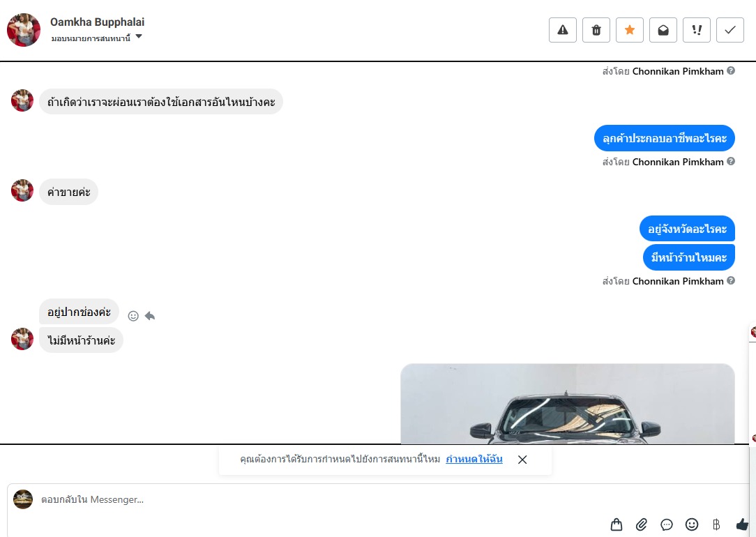The height and width of the screenshot is (537, 756).
Task: Toggle the orange star follow-up marker
Action: 630,30
